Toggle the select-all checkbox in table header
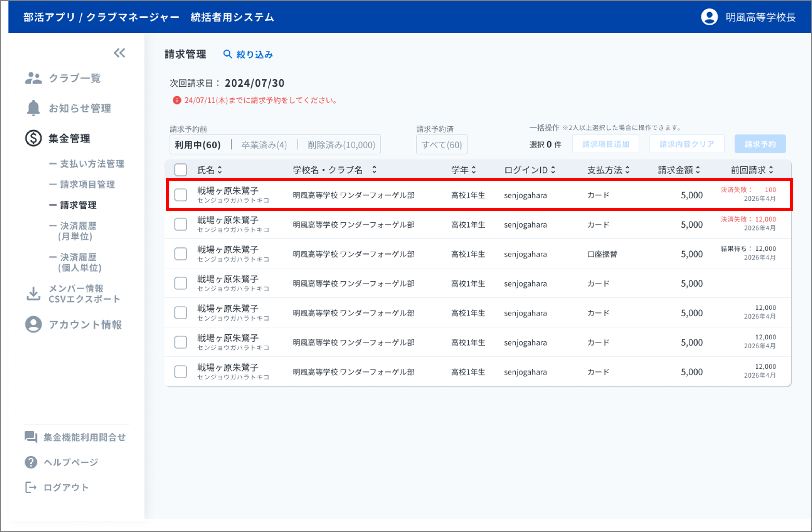 181,169
